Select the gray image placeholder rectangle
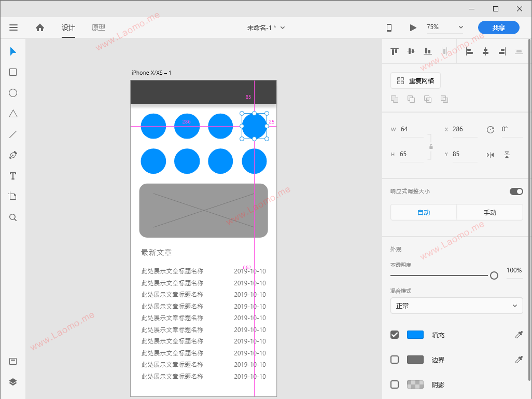The height and width of the screenshot is (399, 532). [x=204, y=211]
